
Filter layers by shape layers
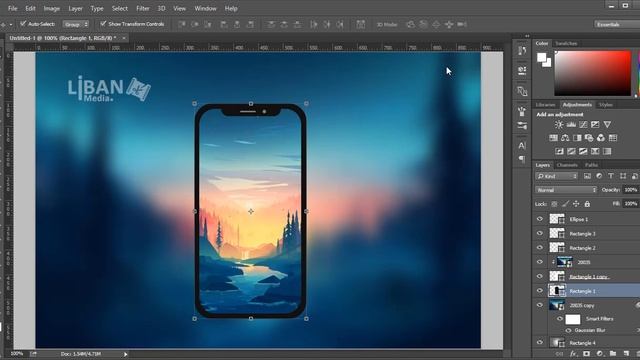click(x=623, y=176)
